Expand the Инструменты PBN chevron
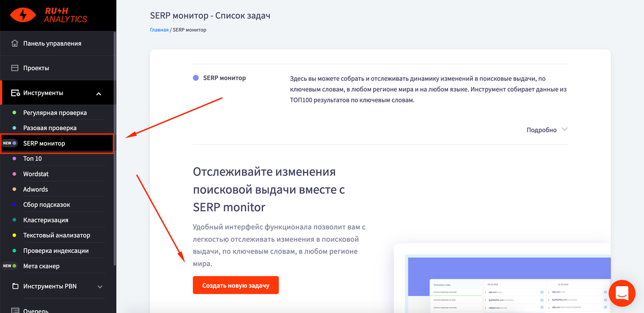This screenshot has height=313, width=644. tap(100, 287)
